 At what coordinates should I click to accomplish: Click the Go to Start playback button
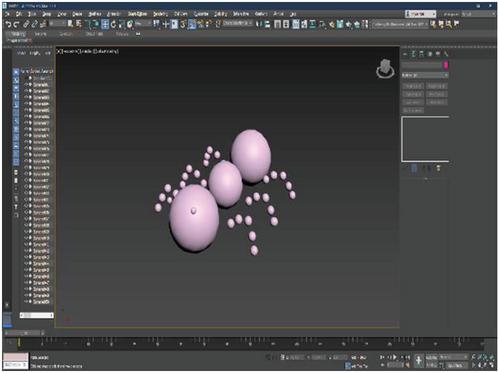click(x=382, y=357)
